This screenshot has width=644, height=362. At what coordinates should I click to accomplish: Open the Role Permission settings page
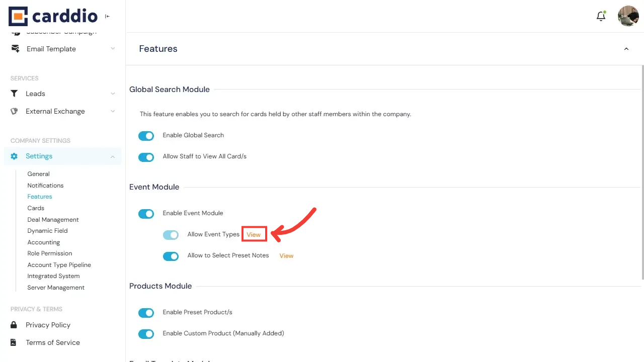49,253
